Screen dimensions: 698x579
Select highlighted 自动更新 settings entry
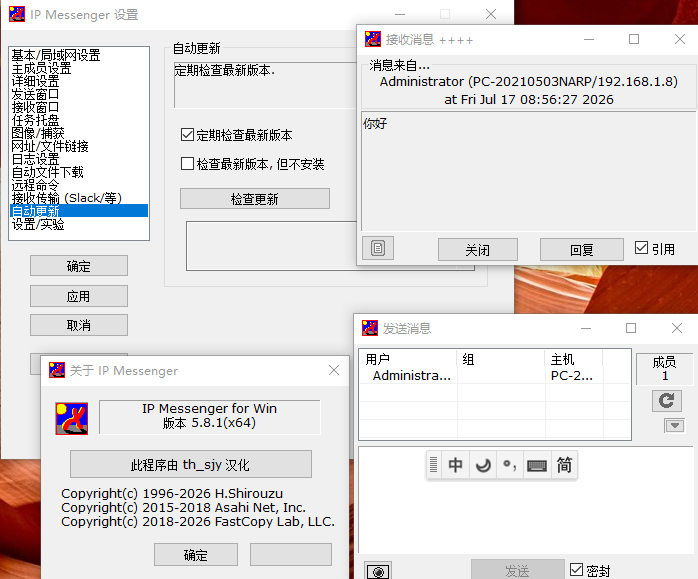[x=79, y=211]
